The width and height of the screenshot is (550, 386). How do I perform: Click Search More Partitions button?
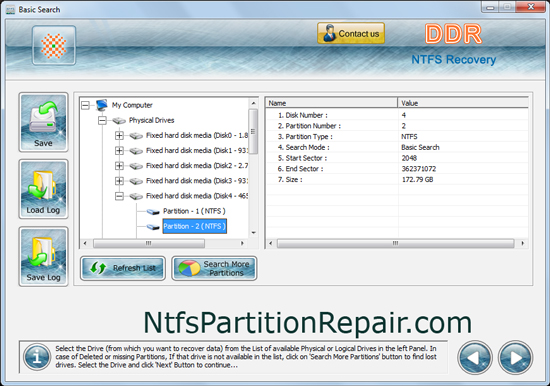click(214, 268)
